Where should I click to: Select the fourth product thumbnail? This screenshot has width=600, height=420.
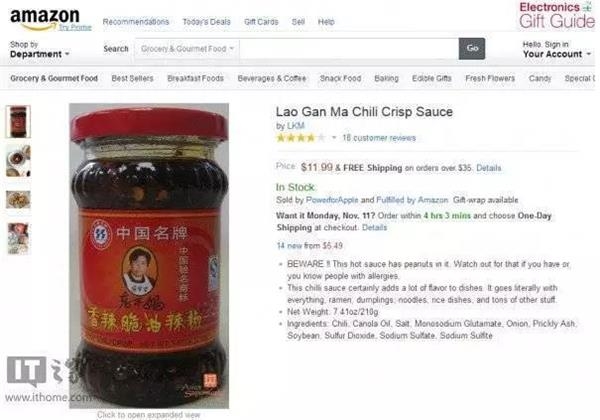[x=18, y=238]
